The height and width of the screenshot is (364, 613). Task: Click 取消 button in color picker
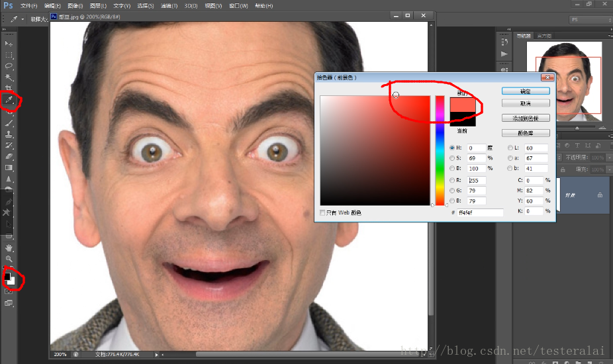(526, 104)
